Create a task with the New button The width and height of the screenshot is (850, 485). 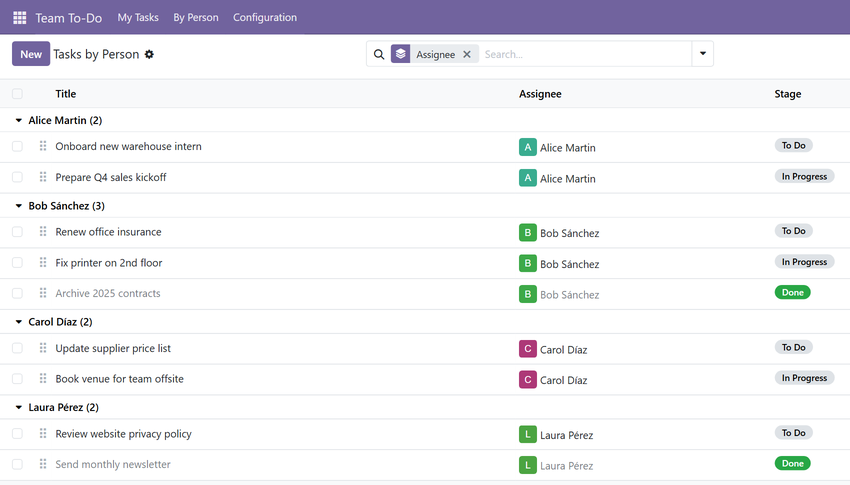(31, 54)
